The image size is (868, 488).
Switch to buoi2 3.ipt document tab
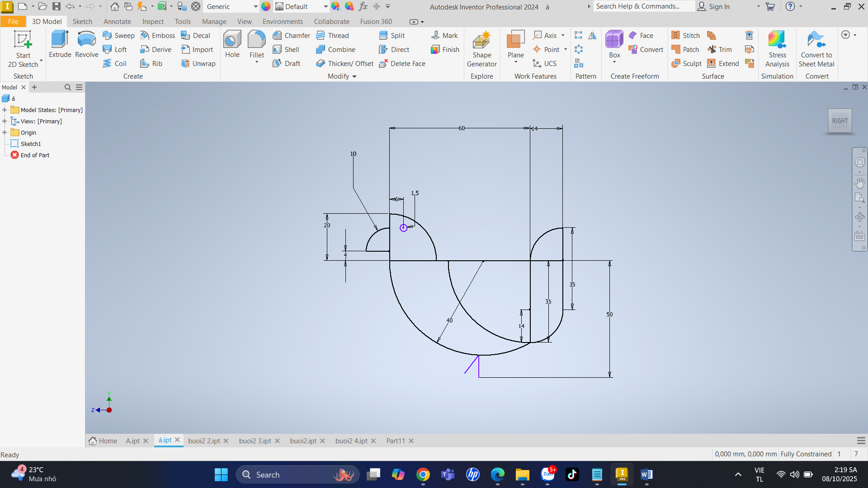pos(255,441)
